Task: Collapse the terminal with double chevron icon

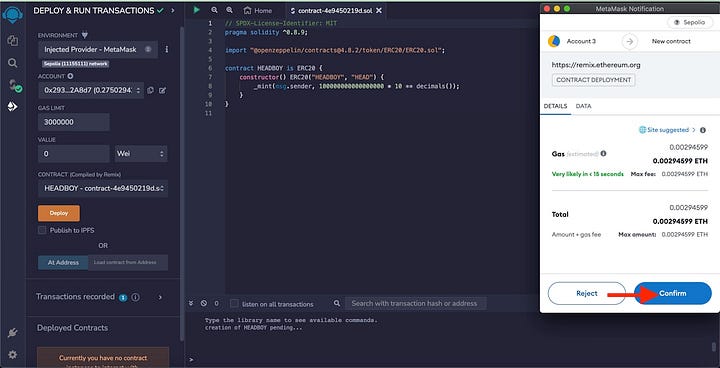Action: point(191,303)
